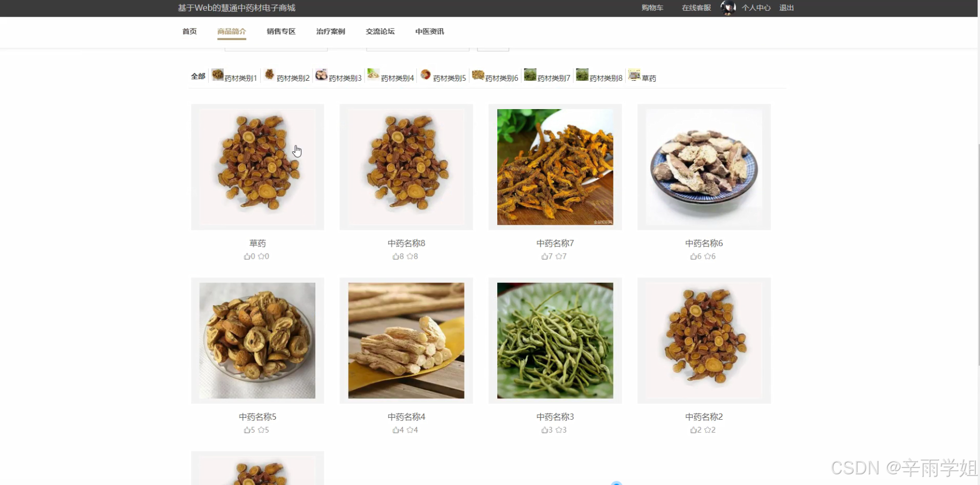The width and height of the screenshot is (980, 485).
Task: Click thumbs-up icon under 中药名称7
Action: (x=544, y=256)
